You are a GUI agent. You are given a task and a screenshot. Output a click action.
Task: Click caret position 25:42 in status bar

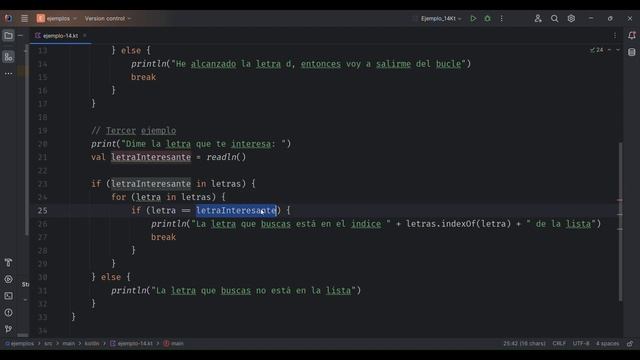[524, 343]
